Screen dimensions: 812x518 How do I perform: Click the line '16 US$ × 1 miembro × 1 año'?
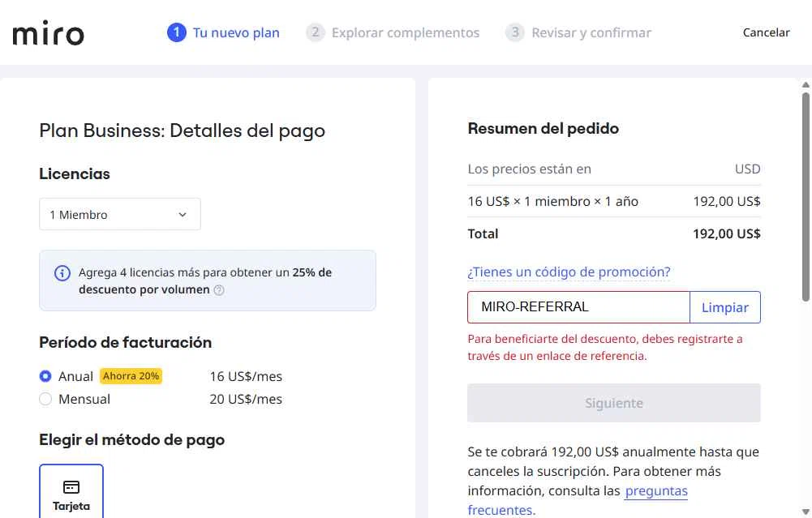552,201
